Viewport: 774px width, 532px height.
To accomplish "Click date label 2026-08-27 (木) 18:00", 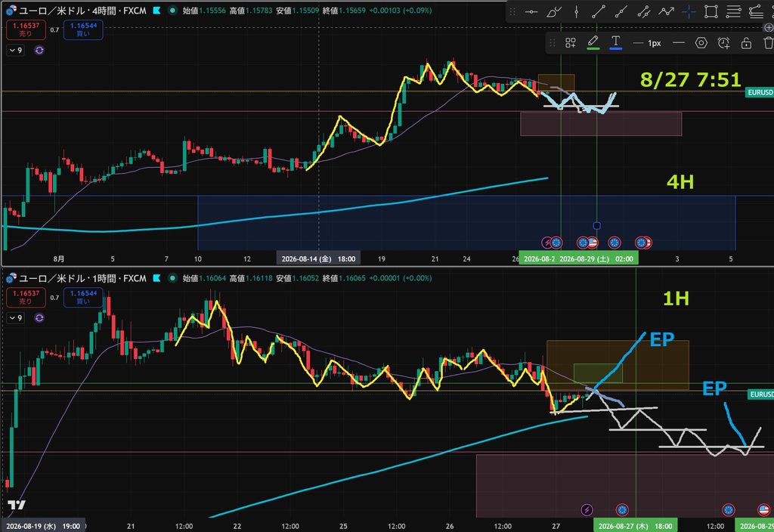I will pyautogui.click(x=635, y=526).
